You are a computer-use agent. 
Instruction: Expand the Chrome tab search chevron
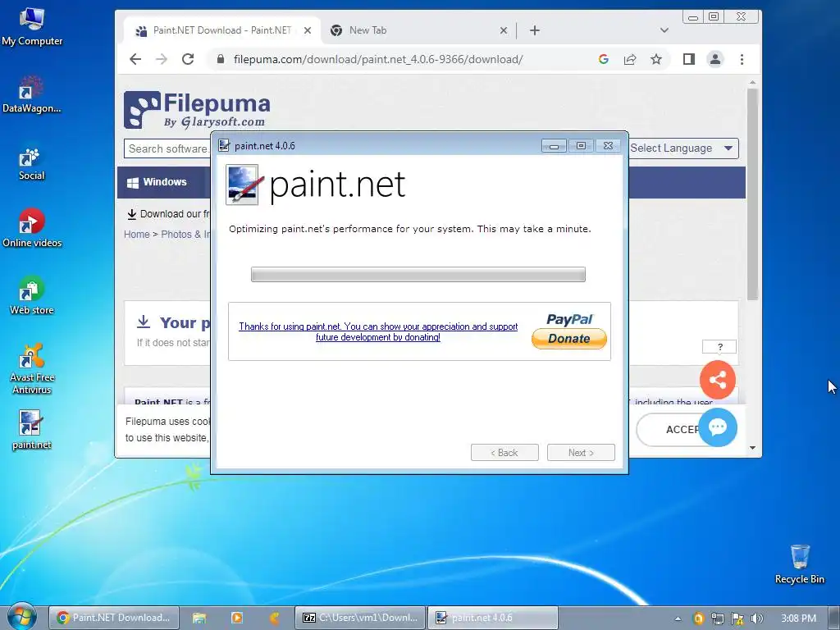tap(664, 30)
